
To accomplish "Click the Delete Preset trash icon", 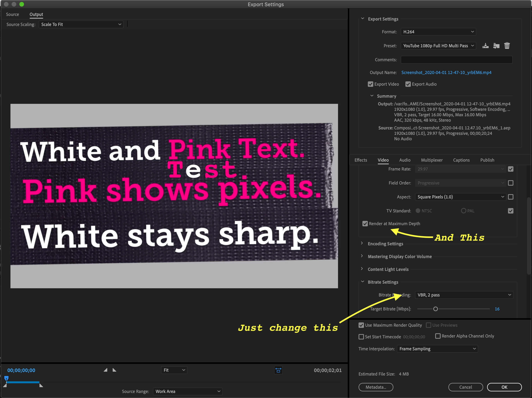I will [x=507, y=46].
